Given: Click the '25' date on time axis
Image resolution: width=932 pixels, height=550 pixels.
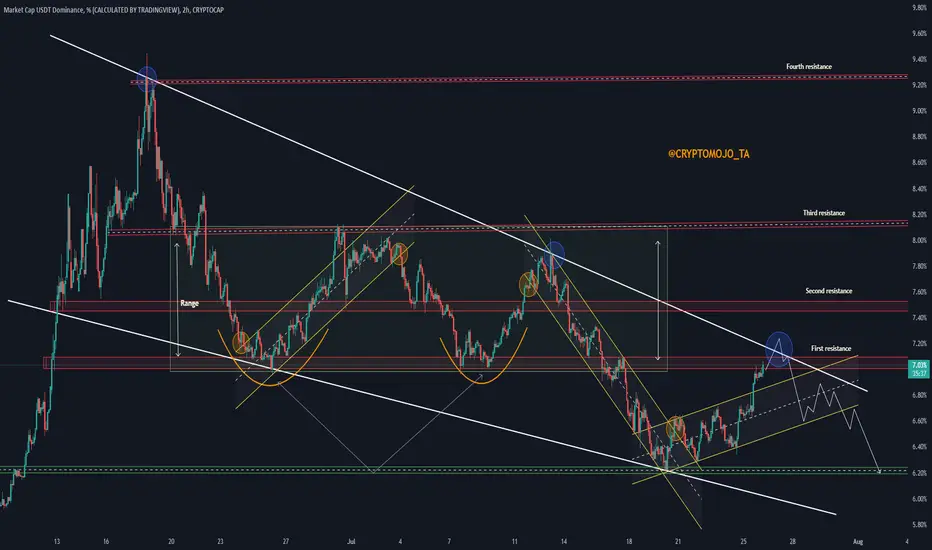Looking at the screenshot, I should coord(744,542).
